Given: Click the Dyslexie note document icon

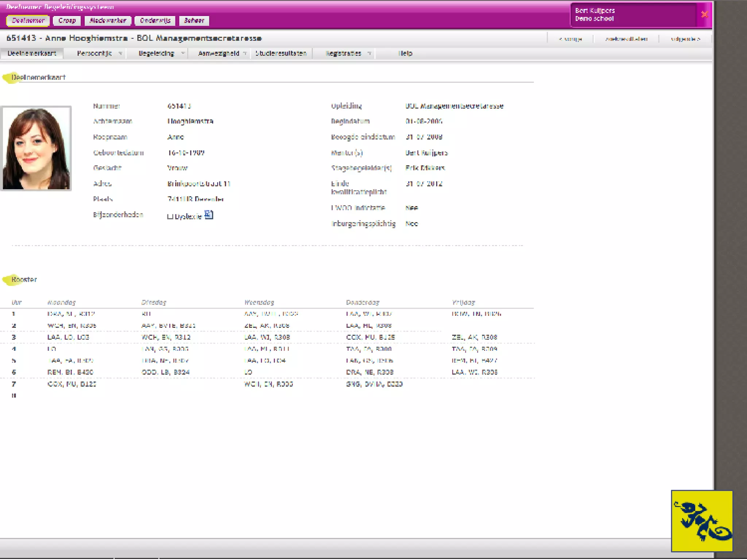Looking at the screenshot, I should click(x=209, y=215).
